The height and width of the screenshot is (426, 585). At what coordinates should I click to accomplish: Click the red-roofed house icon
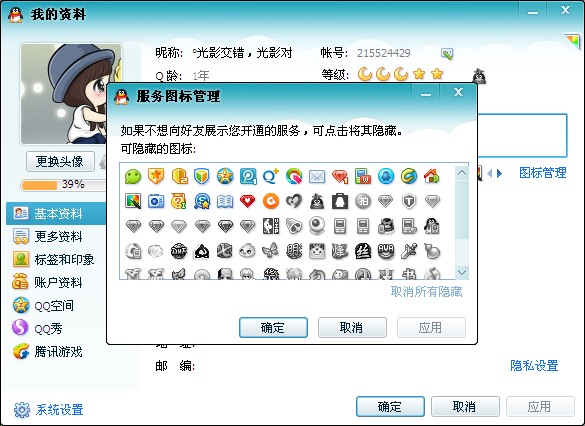(432, 176)
